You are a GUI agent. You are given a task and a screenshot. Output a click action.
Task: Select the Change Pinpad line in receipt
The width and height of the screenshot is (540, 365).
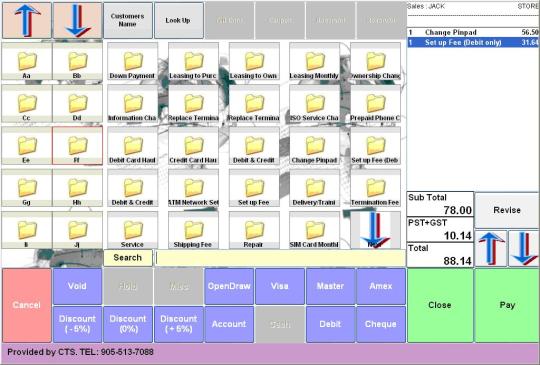click(473, 32)
